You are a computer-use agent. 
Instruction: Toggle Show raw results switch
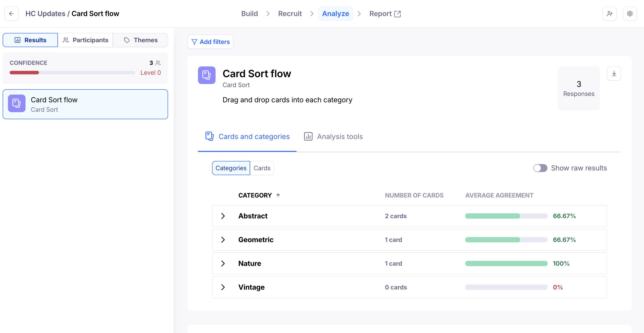pos(540,168)
